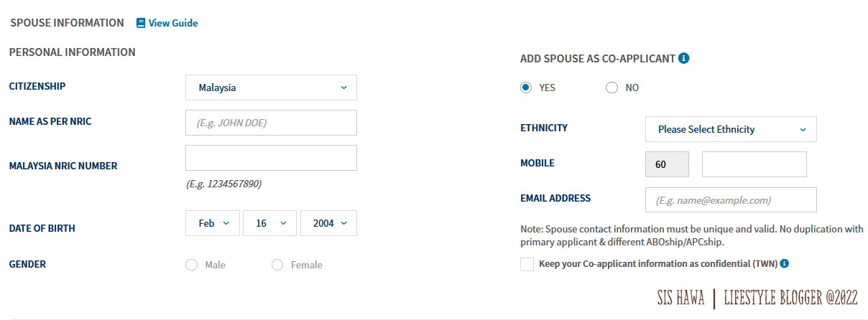Image resolution: width=868 pixels, height=320 pixels.
Task: Click info icon next to confidential (TWN) text
Action: coord(785,263)
